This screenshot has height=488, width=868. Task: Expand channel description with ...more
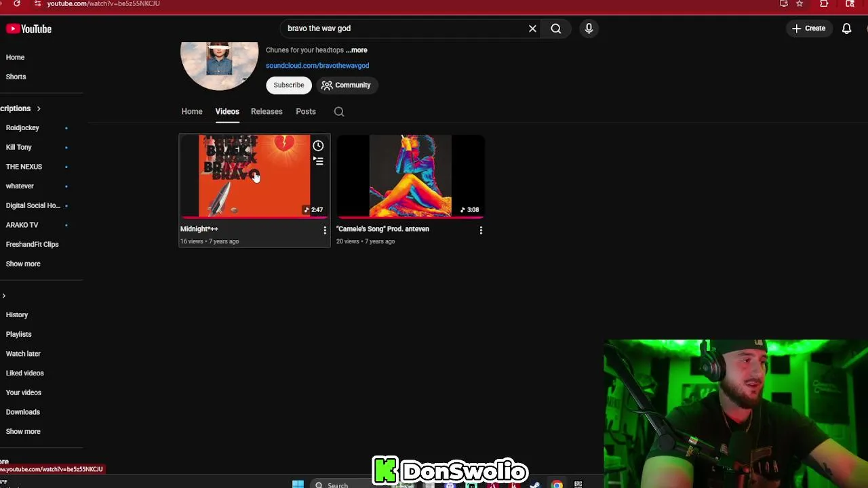click(x=357, y=50)
